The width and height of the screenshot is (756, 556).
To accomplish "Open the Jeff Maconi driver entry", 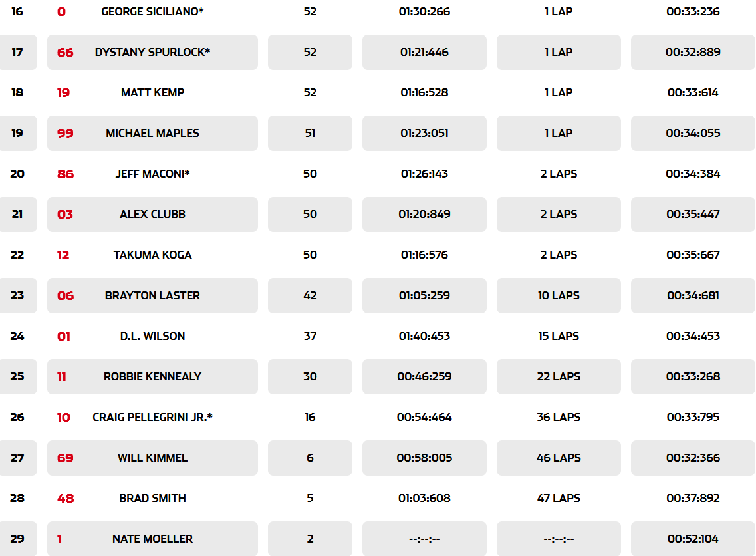I will [x=152, y=174].
